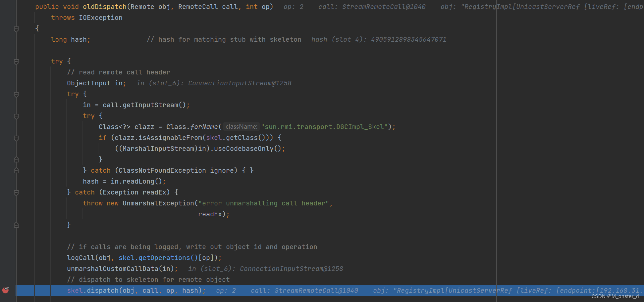Click the 'op: 2' inline hint on signature line
The image size is (644, 302).
pyautogui.click(x=294, y=7)
